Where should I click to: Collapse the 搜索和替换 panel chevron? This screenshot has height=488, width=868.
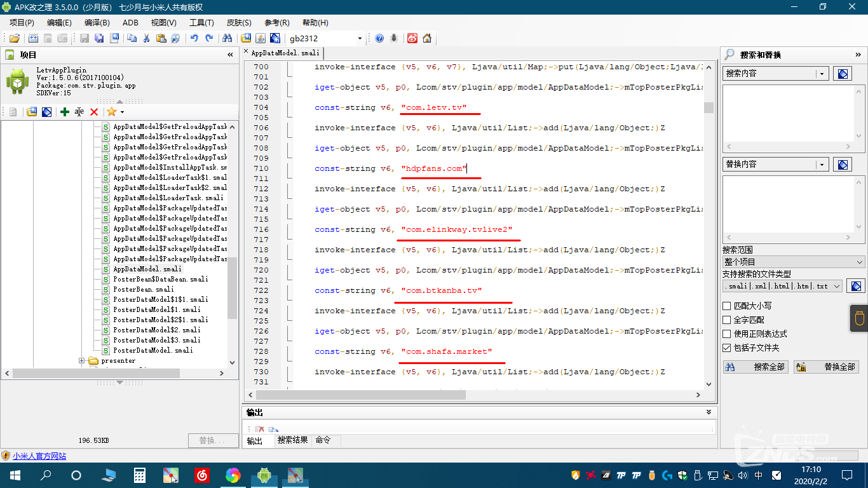pyautogui.click(x=858, y=55)
